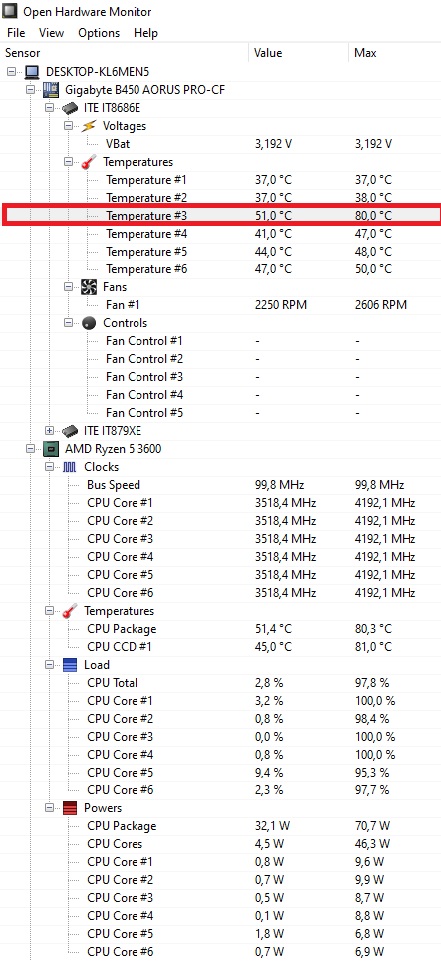Collapse the AMD Ryzen 5 3600 node

tap(31, 449)
